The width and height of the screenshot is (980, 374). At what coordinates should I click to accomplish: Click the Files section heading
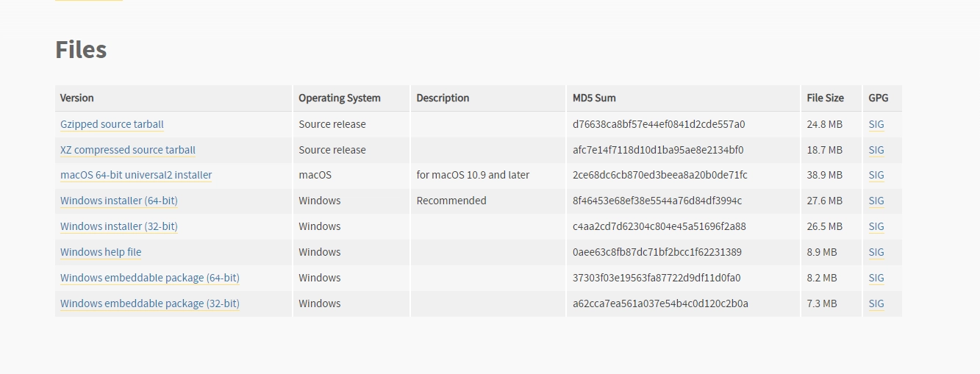81,49
